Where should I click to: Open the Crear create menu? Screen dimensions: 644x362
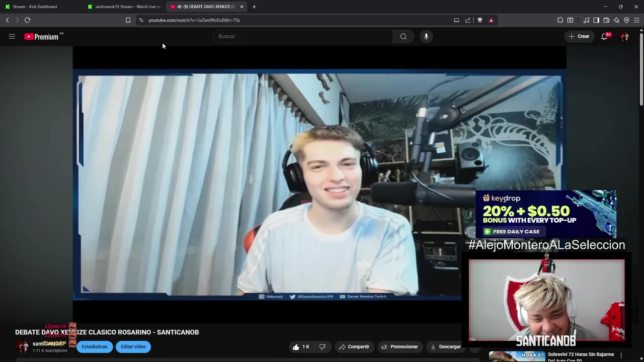click(579, 36)
